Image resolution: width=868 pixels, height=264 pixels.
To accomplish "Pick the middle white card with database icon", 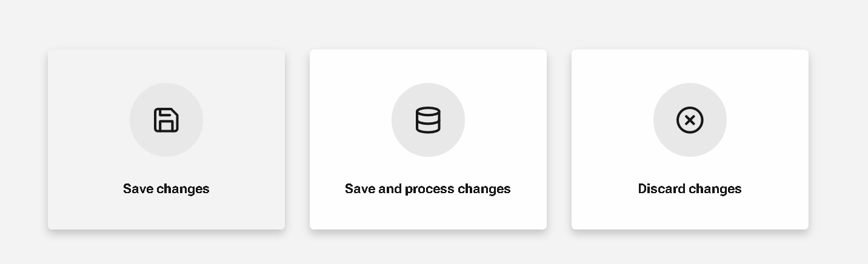I will (428, 139).
